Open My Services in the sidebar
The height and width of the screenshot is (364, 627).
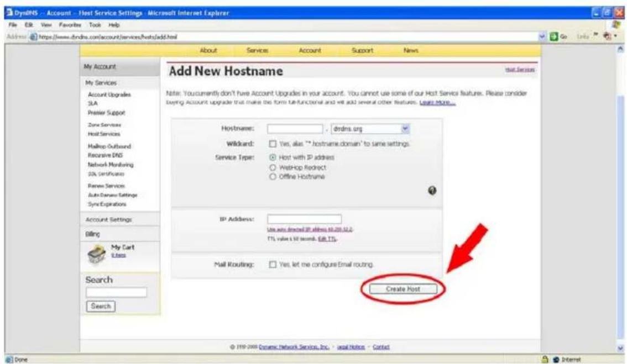coord(101,83)
